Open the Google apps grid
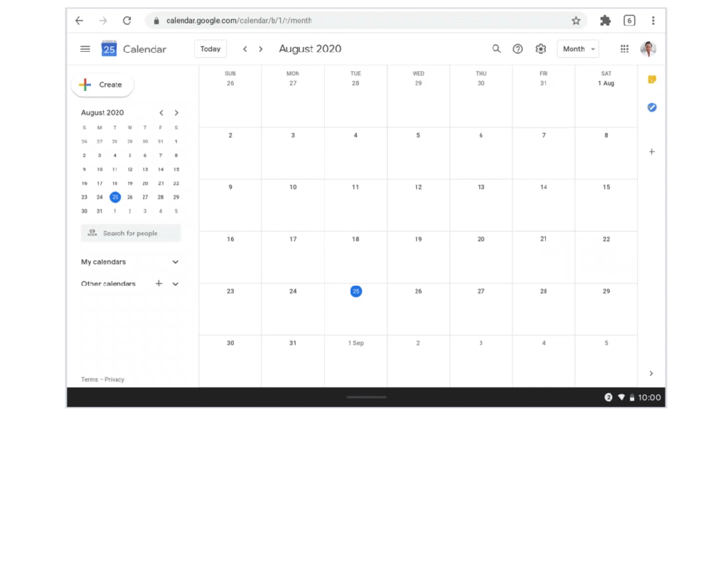The height and width of the screenshot is (572, 728). coord(624,49)
